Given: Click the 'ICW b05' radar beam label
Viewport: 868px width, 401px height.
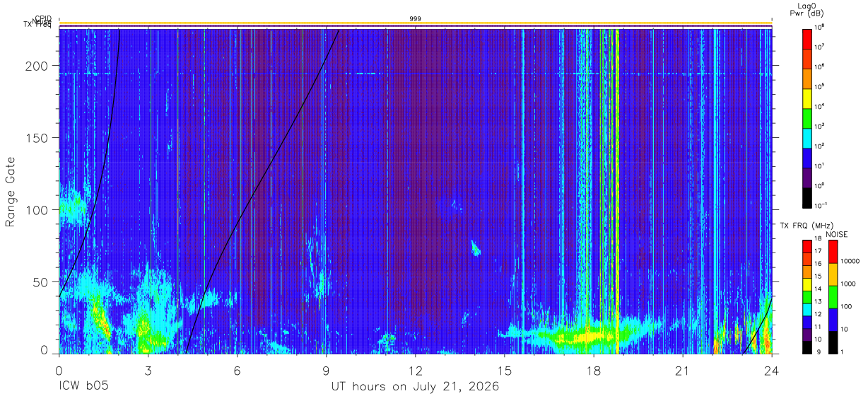Looking at the screenshot, I should point(83,387).
